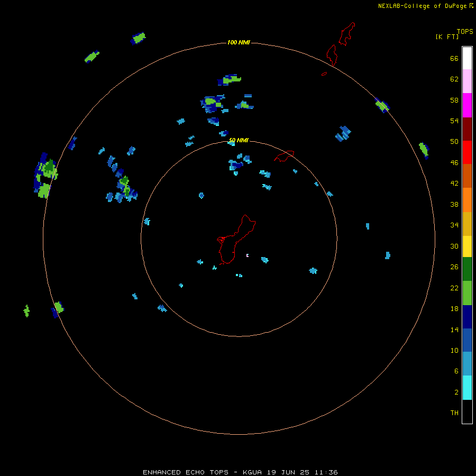
Task: Pick the dark orange legend swatch
Action: 467,176
